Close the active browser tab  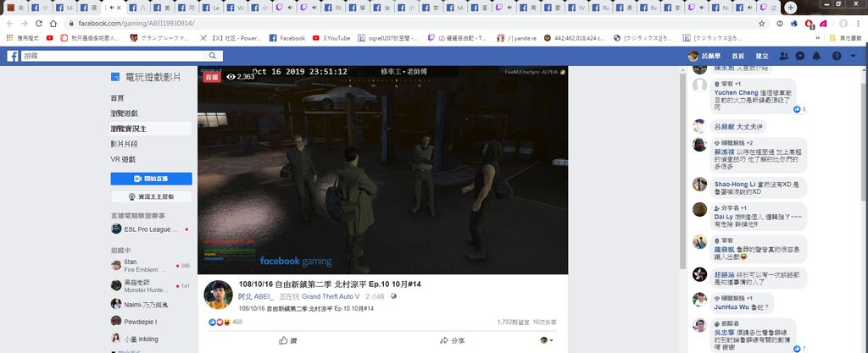[119, 8]
